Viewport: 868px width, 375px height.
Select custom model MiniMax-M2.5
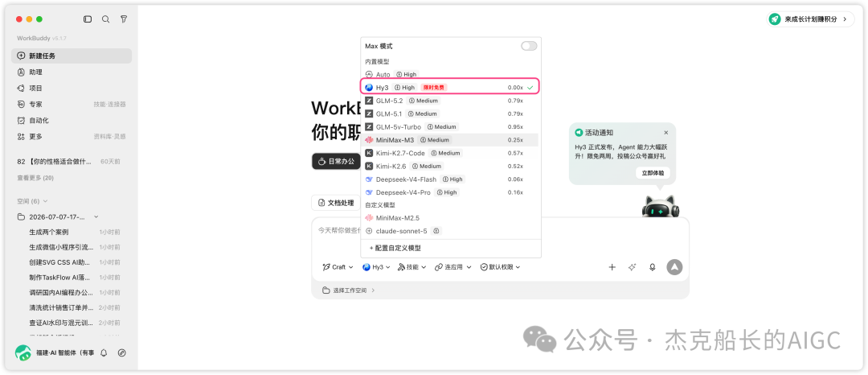[451, 218]
